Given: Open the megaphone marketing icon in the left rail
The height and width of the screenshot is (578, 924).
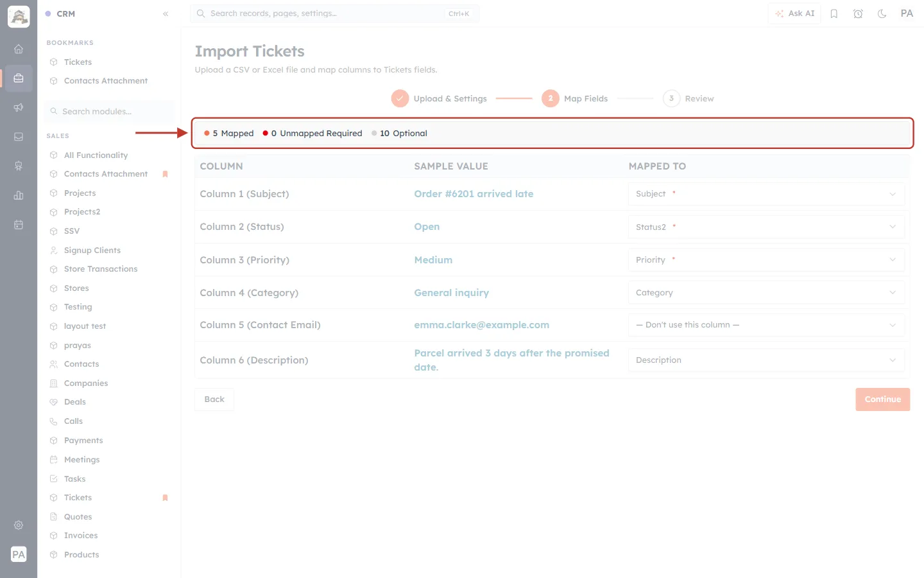Looking at the screenshot, I should [x=19, y=107].
